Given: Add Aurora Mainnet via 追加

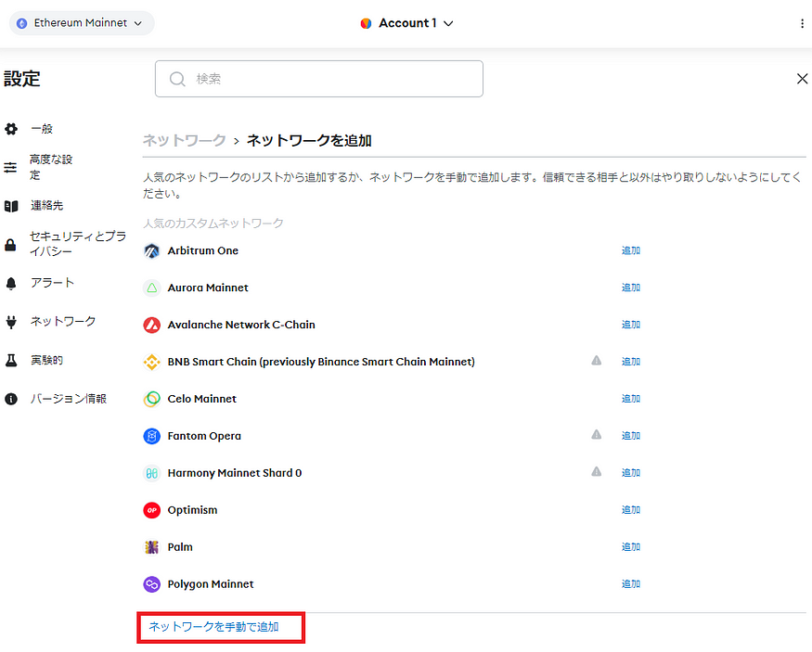Looking at the screenshot, I should [631, 288].
